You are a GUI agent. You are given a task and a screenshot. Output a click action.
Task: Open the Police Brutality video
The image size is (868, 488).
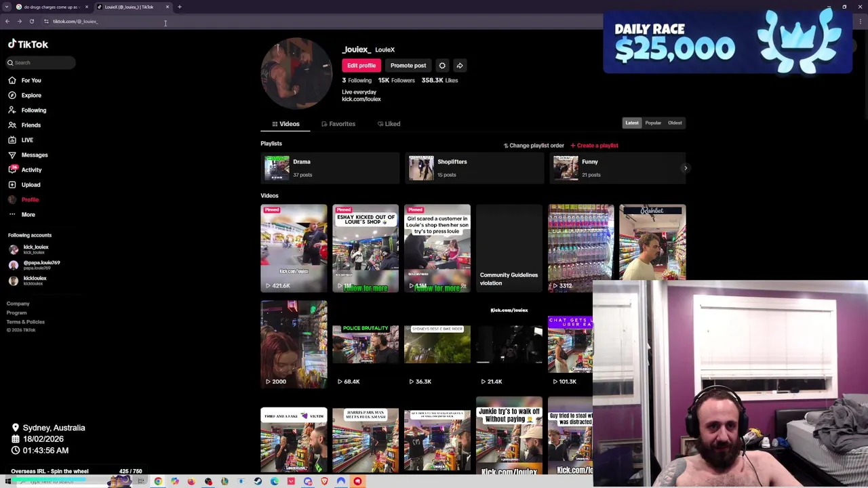(366, 344)
